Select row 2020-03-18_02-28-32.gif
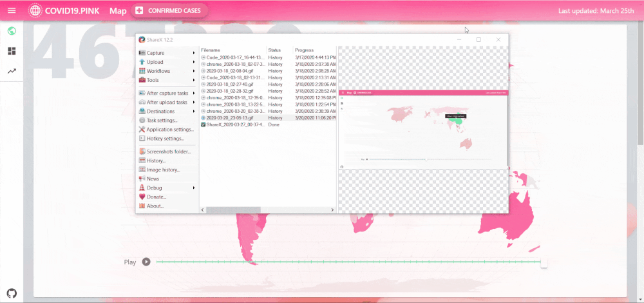644x303 pixels. click(268, 91)
